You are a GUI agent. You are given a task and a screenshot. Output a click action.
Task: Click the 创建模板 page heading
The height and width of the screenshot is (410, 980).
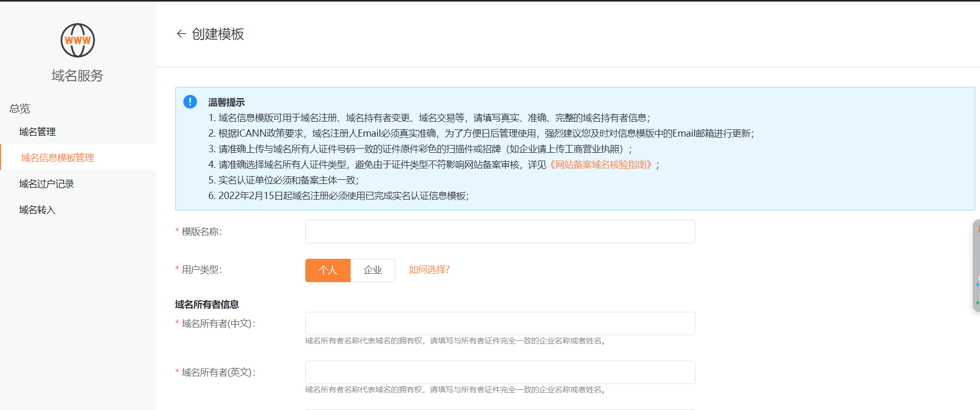pos(218,34)
